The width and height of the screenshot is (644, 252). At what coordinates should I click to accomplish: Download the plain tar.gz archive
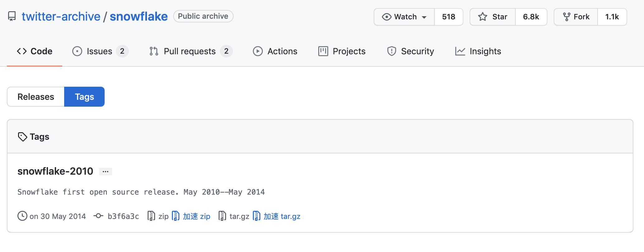[239, 216]
